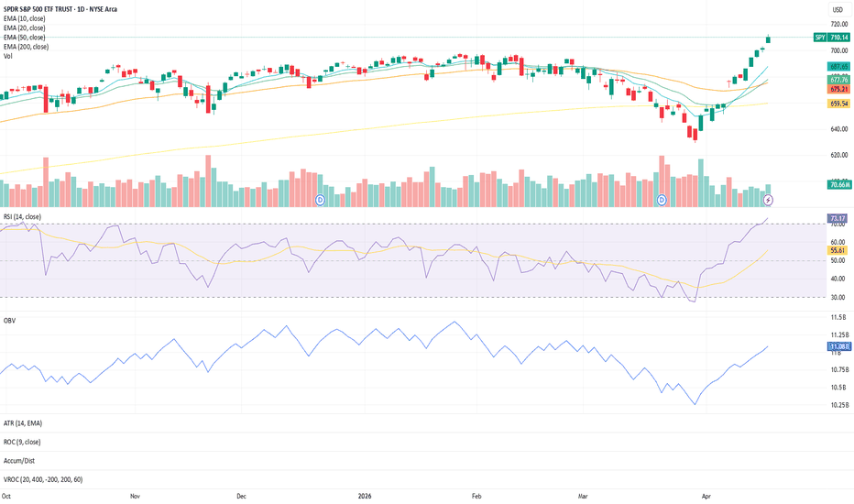854x504 pixels.
Task: Click the 2026 label on time axis
Action: (x=365, y=497)
